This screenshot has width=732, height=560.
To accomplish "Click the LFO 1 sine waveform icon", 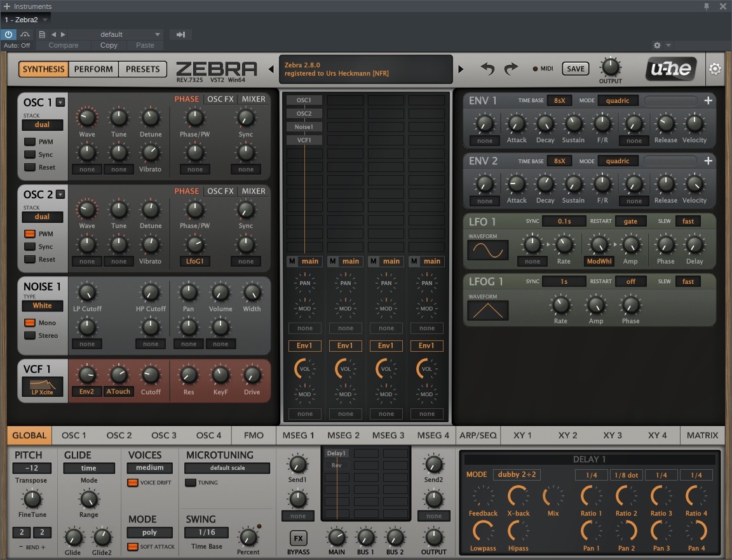I will click(x=488, y=250).
